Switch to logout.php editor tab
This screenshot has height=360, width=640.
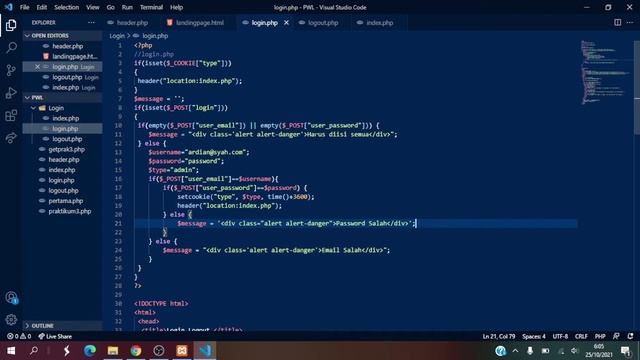[323, 22]
